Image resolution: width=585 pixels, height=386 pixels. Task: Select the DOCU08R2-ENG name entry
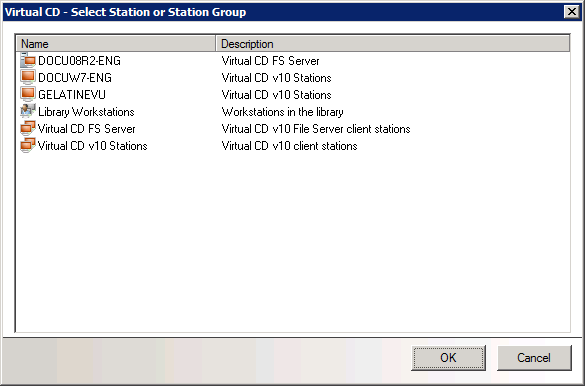79,61
